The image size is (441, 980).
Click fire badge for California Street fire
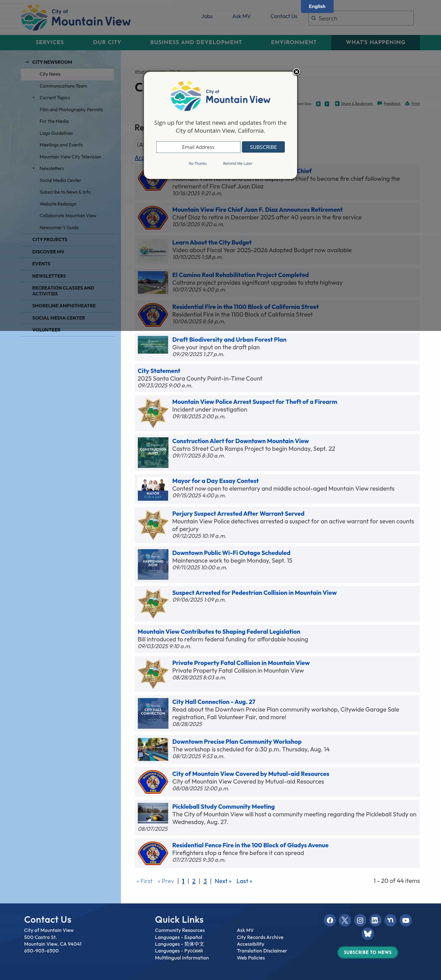(153, 315)
